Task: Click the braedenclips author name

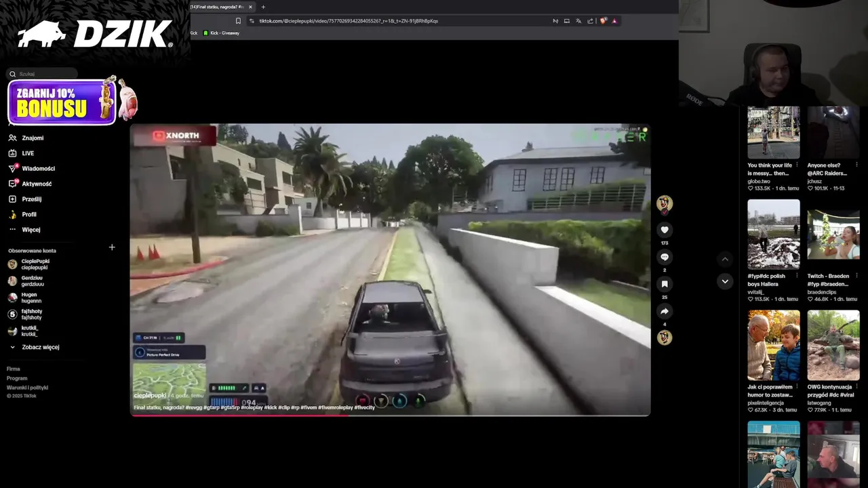Action: (823, 292)
